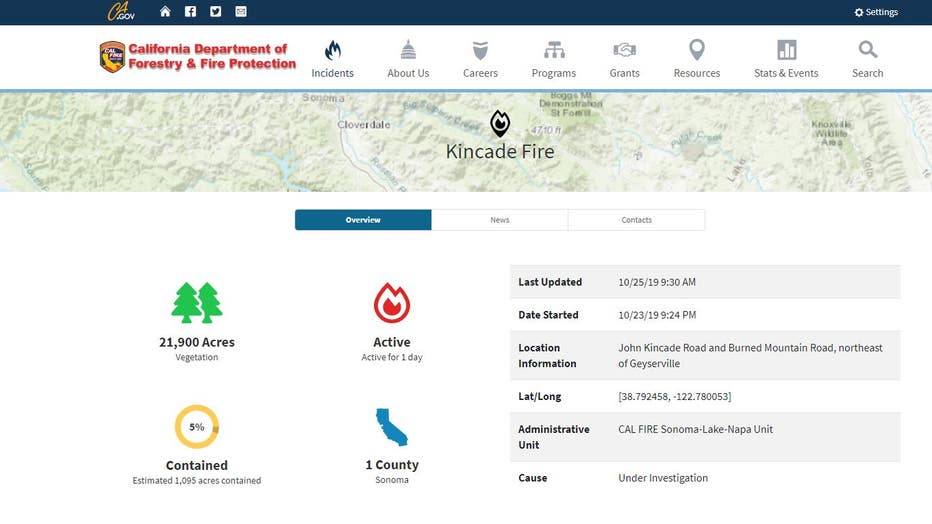Click the Lat/Long coordinates value
This screenshot has width=932, height=524.
tap(675, 396)
